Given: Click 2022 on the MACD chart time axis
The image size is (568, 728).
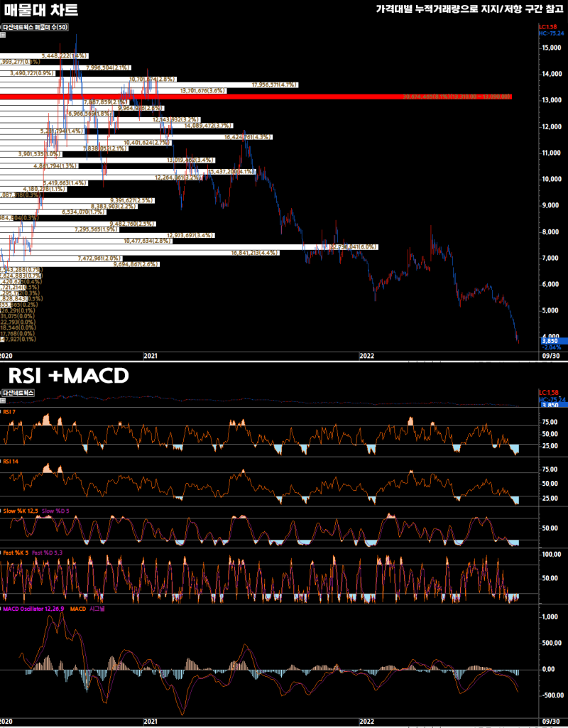Looking at the screenshot, I should (366, 722).
